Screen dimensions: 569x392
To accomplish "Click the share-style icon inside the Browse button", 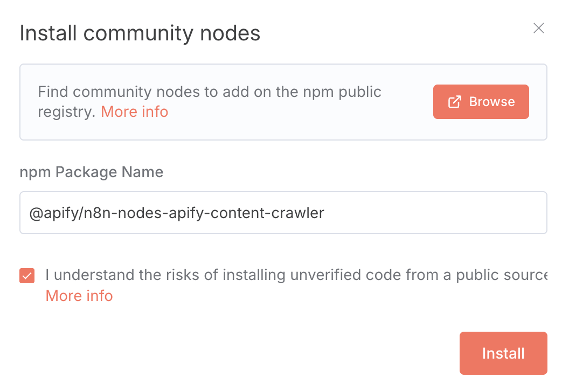I will pos(455,101).
